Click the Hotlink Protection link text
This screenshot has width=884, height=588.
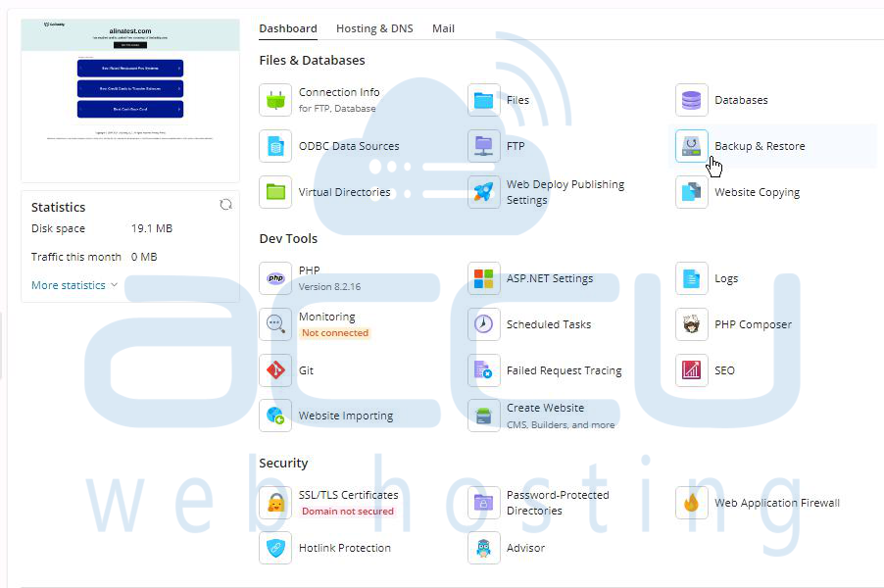pos(344,548)
